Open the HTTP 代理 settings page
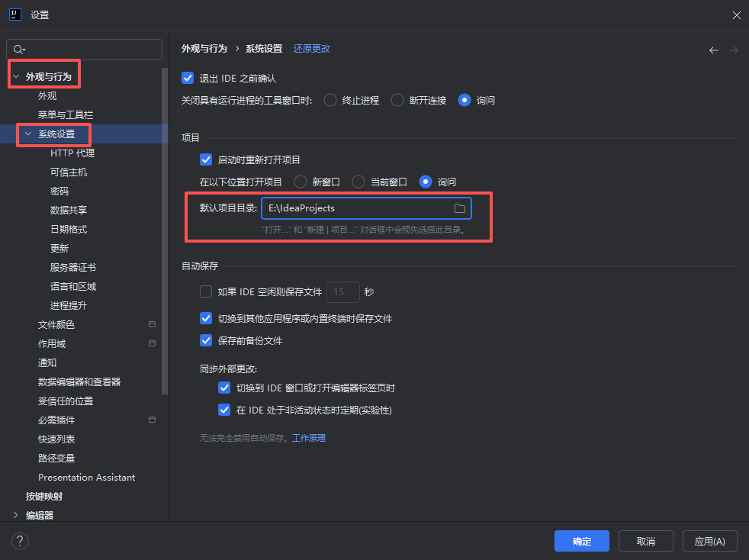Image resolution: width=749 pixels, height=560 pixels. pyautogui.click(x=73, y=153)
